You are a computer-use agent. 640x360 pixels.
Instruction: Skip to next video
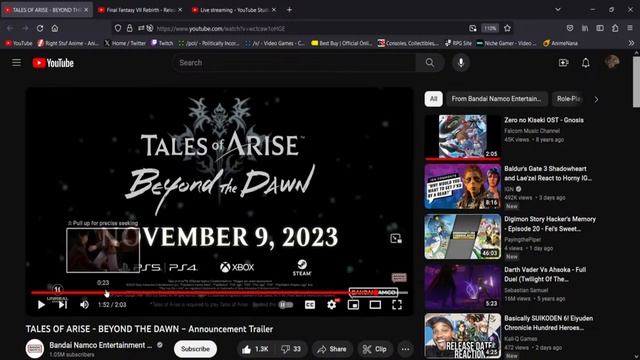[63, 304]
